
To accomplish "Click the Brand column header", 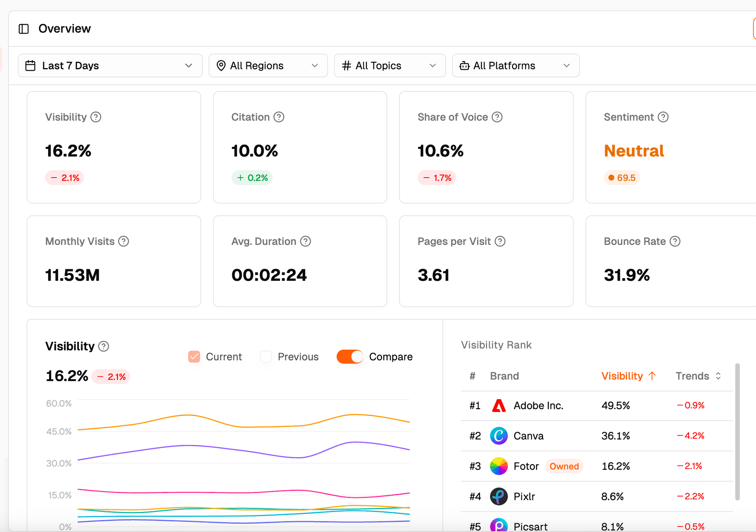I will click(x=504, y=376).
